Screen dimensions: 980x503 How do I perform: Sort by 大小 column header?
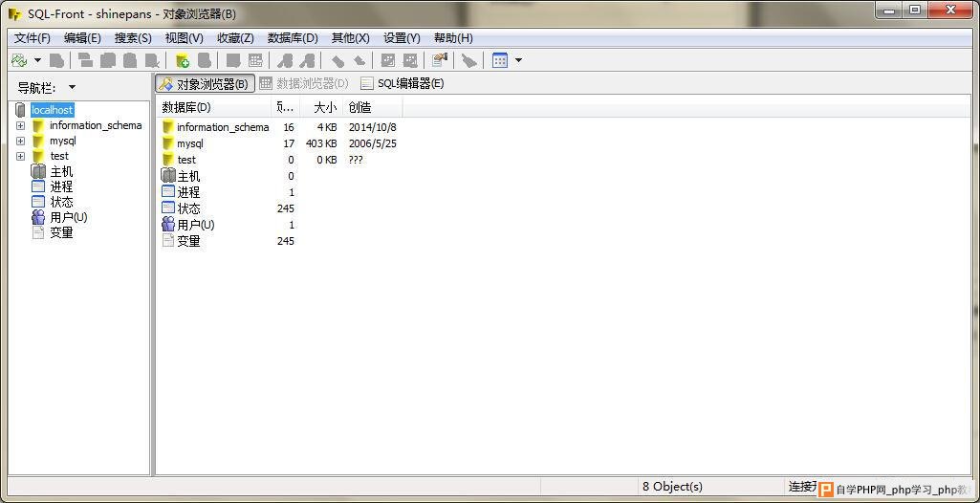coord(321,107)
